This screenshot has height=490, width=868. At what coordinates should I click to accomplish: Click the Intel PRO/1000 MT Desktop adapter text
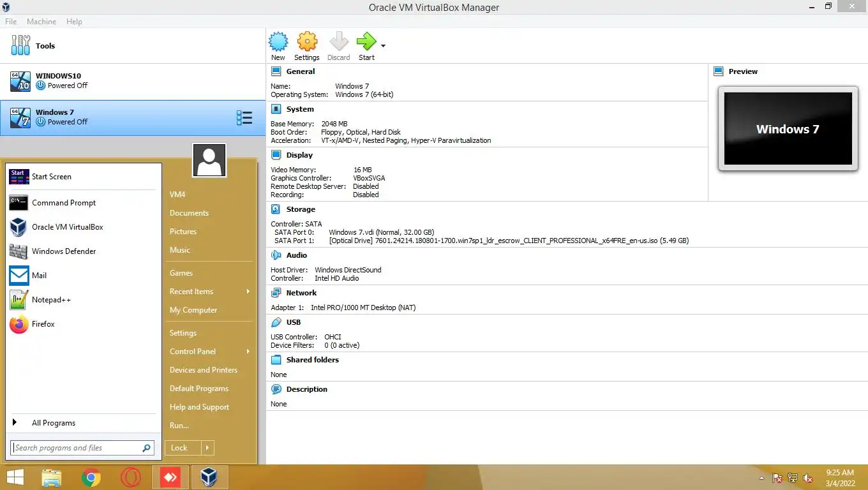point(363,308)
